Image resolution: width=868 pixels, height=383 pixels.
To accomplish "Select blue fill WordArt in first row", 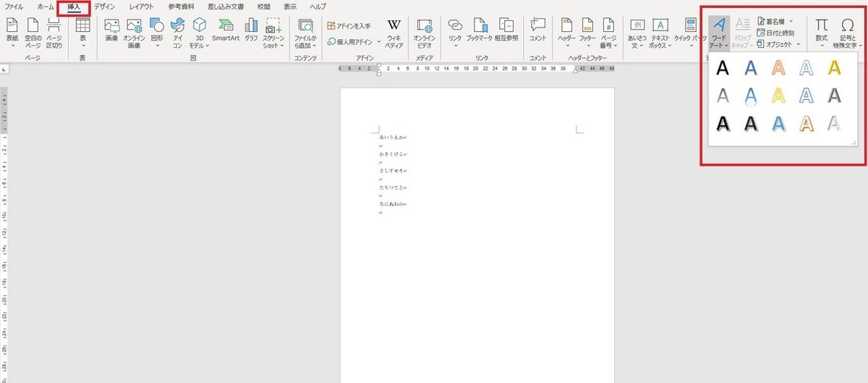I will pyautogui.click(x=751, y=68).
